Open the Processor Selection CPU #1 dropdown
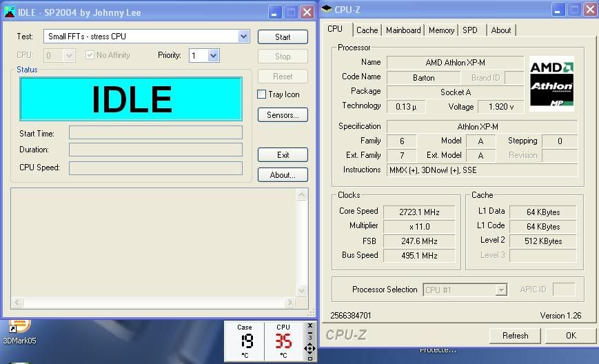Screen dimensions: 599x364 [x=500, y=290]
